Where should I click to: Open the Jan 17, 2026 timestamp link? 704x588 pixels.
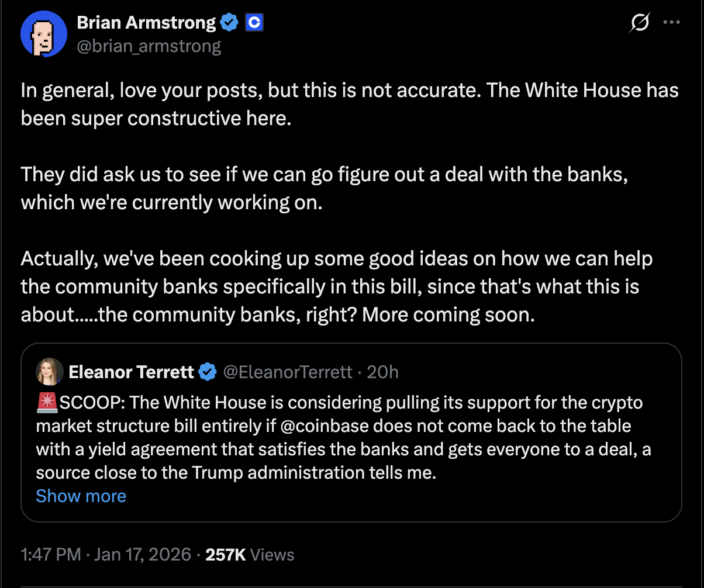point(105,554)
